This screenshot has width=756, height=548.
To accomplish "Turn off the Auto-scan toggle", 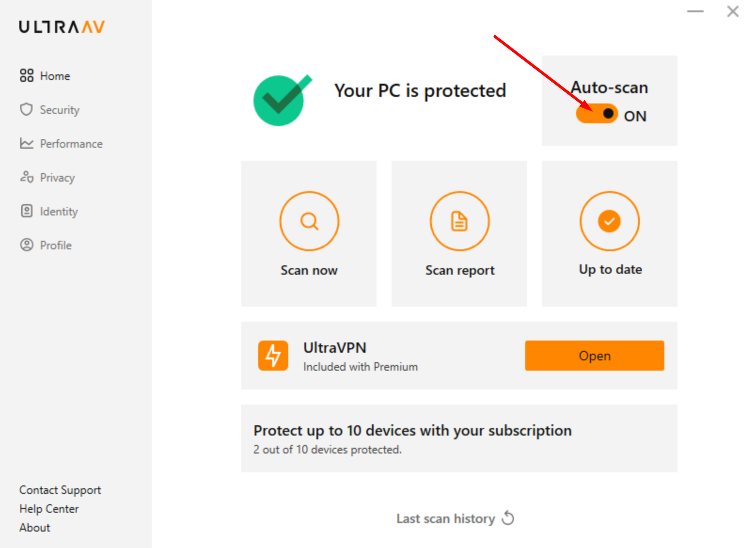I will click(x=597, y=114).
